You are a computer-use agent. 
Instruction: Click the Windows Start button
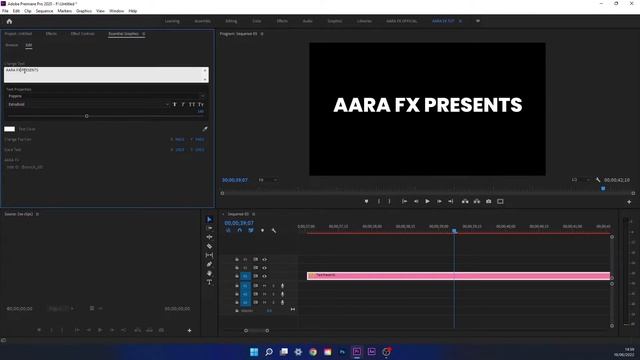point(254,352)
